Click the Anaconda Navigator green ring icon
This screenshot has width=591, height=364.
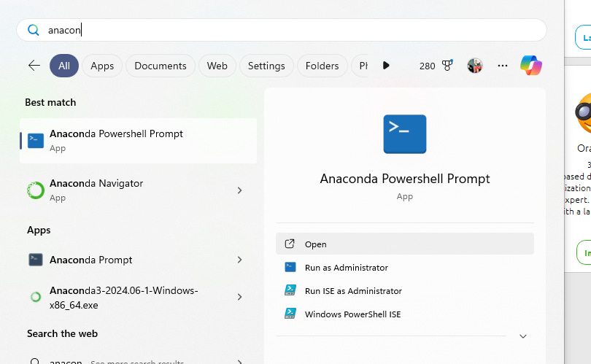[x=36, y=190]
